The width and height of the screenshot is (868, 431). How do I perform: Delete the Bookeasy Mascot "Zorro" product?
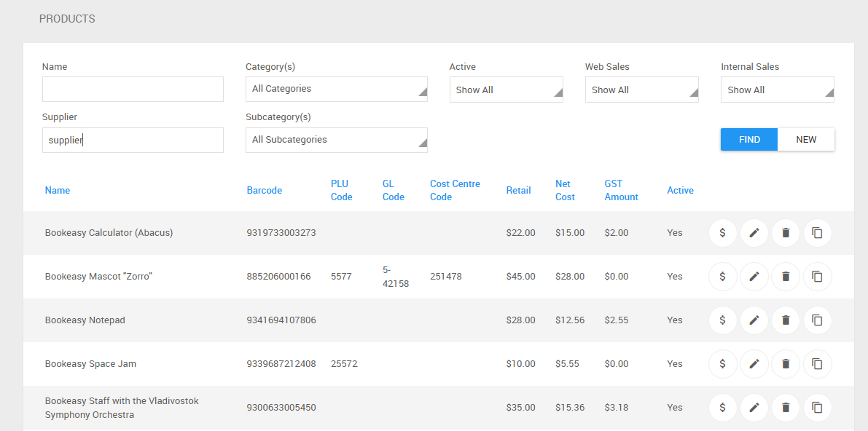(786, 277)
